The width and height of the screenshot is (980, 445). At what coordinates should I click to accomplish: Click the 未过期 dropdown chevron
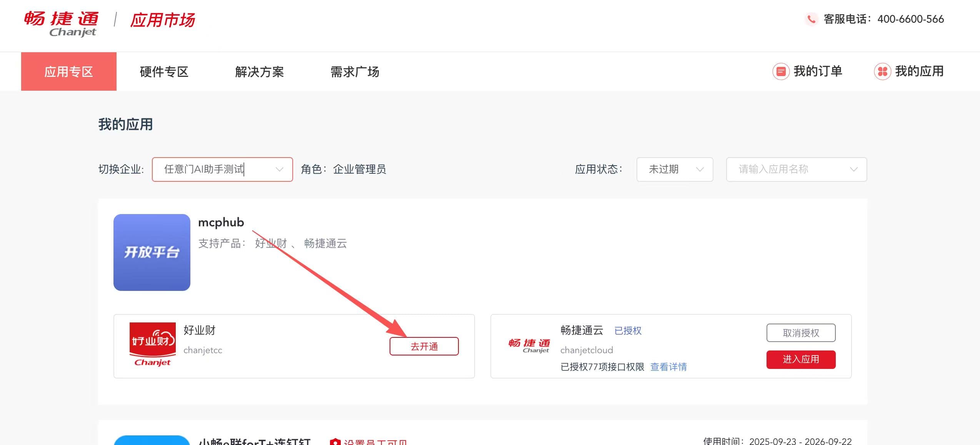(700, 169)
